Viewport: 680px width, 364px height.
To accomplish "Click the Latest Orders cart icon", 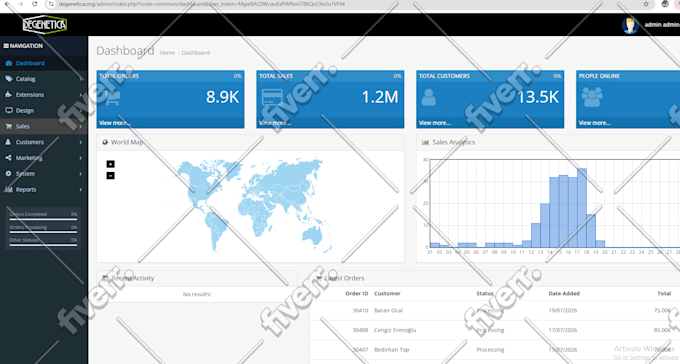I will pyautogui.click(x=319, y=278).
